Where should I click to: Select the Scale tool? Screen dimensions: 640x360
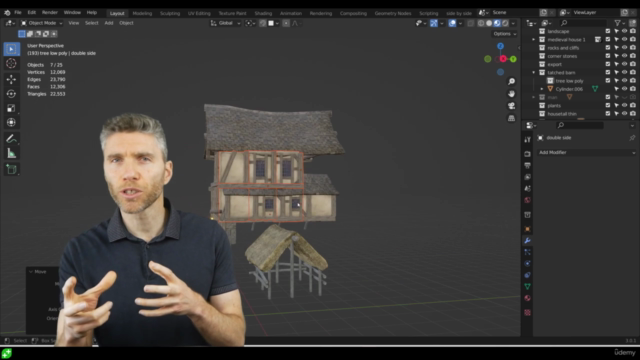[11, 108]
